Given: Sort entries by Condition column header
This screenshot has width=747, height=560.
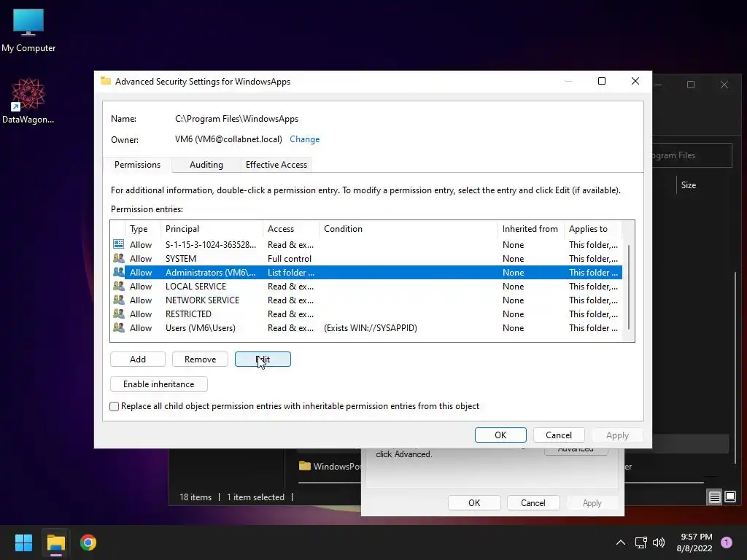Looking at the screenshot, I should tap(409, 228).
